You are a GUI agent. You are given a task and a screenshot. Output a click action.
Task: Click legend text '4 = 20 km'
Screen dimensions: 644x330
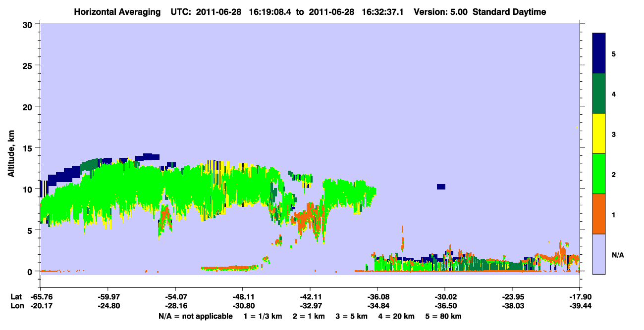click(x=397, y=316)
